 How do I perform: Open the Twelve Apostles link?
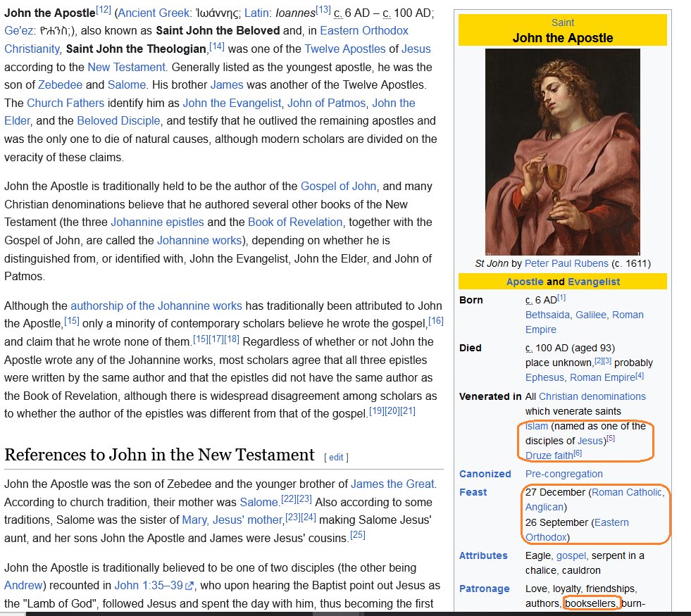[x=345, y=49]
